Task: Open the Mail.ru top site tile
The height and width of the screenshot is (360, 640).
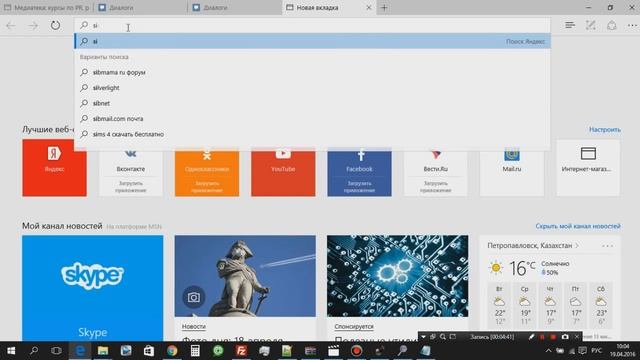Action: click(512, 173)
